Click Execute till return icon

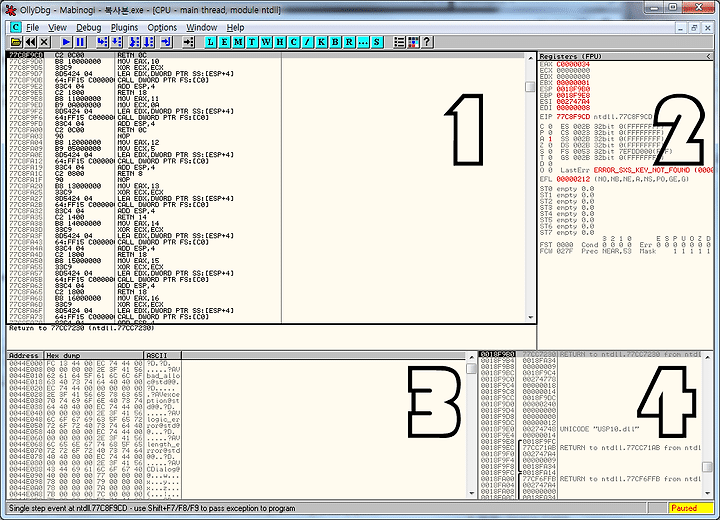[x=166, y=42]
